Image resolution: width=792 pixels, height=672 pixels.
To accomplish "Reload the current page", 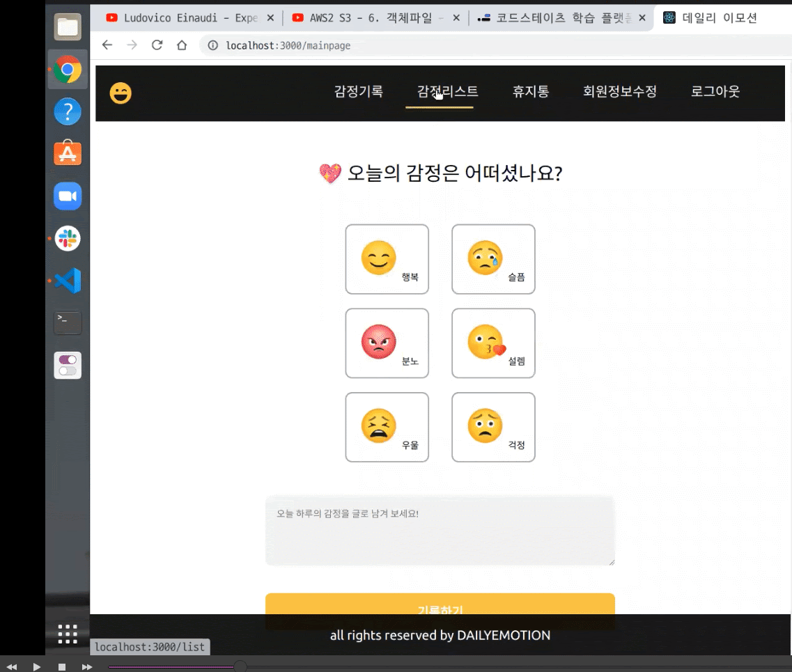I will pos(157,45).
